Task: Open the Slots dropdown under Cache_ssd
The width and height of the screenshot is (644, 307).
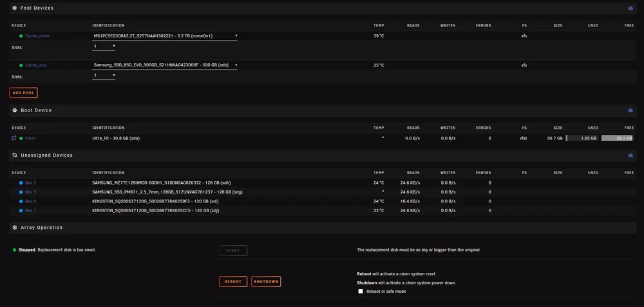Action: 104,75
